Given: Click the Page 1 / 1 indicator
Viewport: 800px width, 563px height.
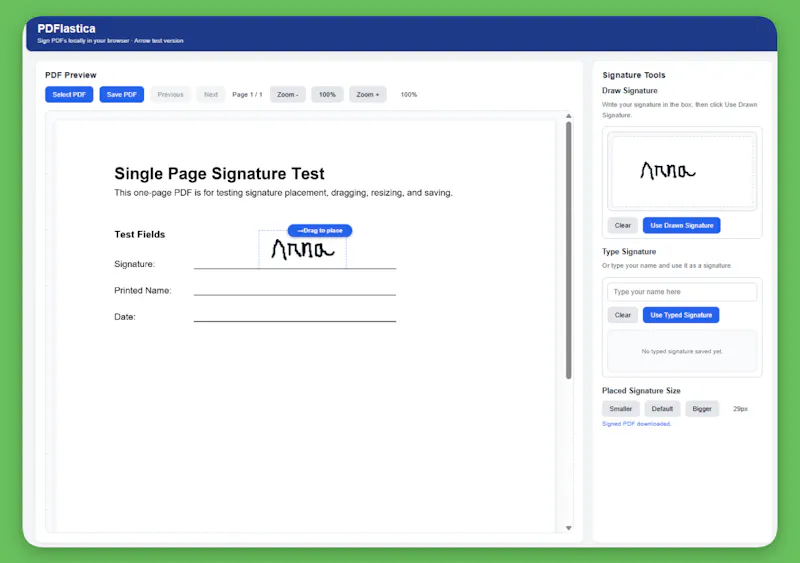Looking at the screenshot, I should (247, 94).
